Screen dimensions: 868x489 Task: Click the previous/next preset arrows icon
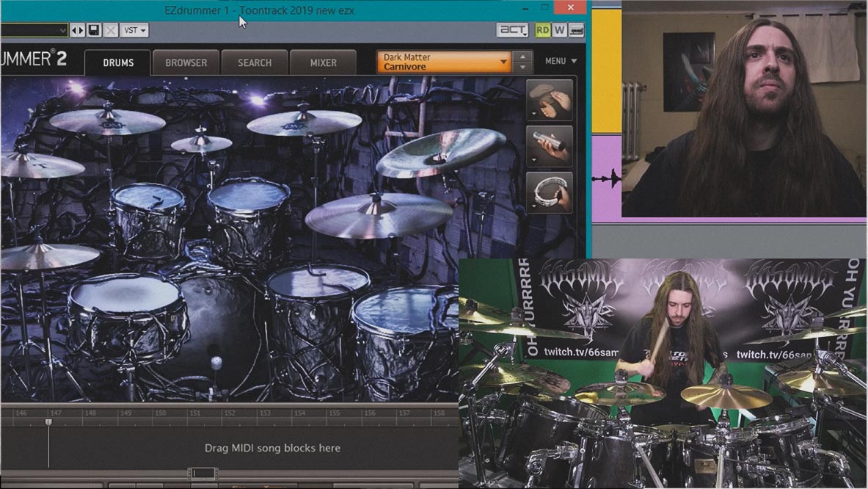[78, 30]
